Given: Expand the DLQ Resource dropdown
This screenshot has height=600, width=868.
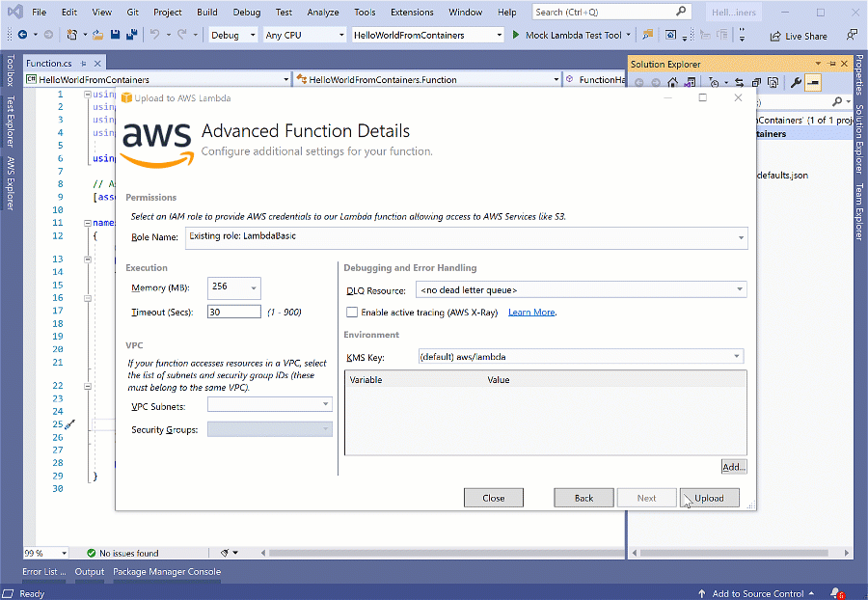Looking at the screenshot, I should point(740,289).
